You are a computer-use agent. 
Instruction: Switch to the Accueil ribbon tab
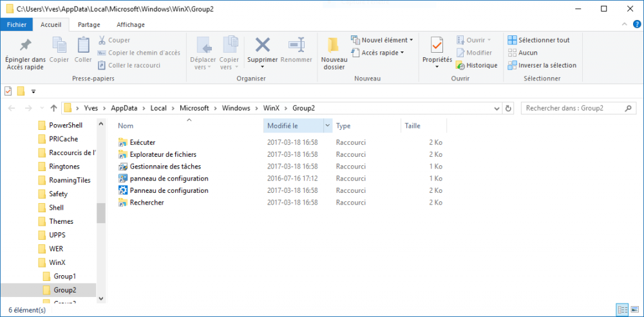point(51,24)
